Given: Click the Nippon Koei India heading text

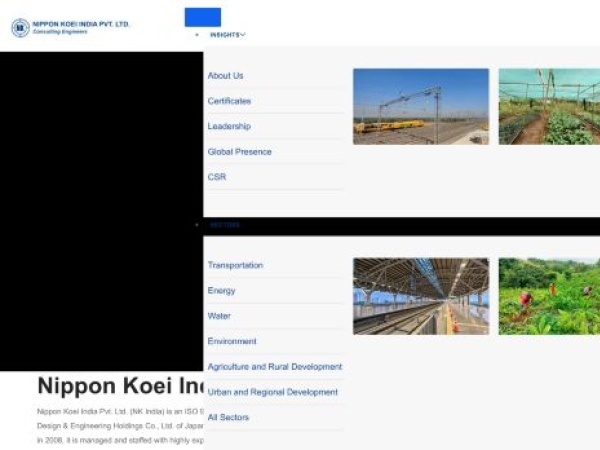Looking at the screenshot, I should pyautogui.click(x=121, y=385).
